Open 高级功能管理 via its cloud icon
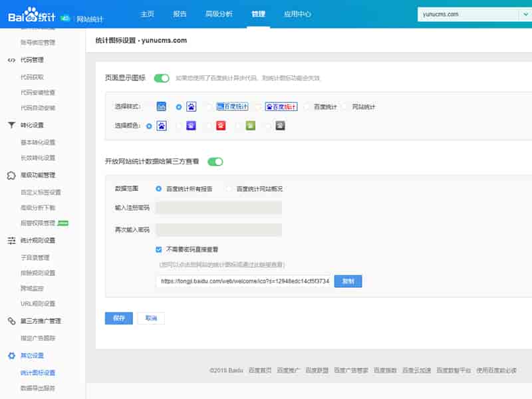Viewport: 532px width, 399px height. pyautogui.click(x=11, y=174)
